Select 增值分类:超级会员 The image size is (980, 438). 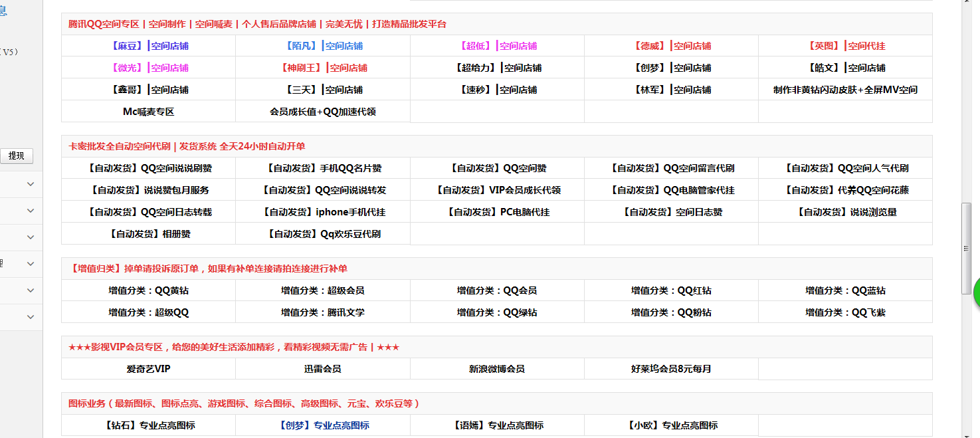[x=323, y=290]
